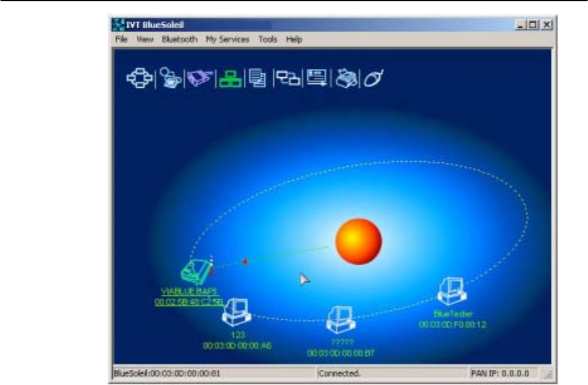
Task: Open the View menu
Action: (145, 39)
